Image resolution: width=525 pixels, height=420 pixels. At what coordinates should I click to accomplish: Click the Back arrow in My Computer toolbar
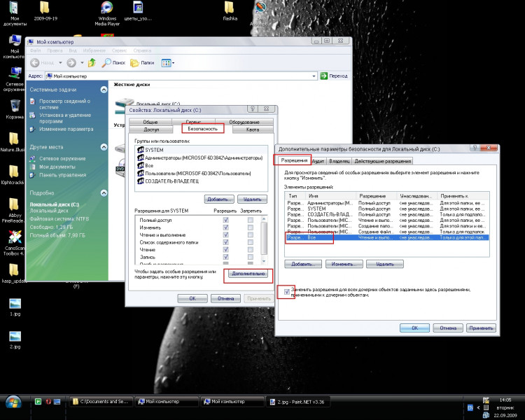(34, 62)
